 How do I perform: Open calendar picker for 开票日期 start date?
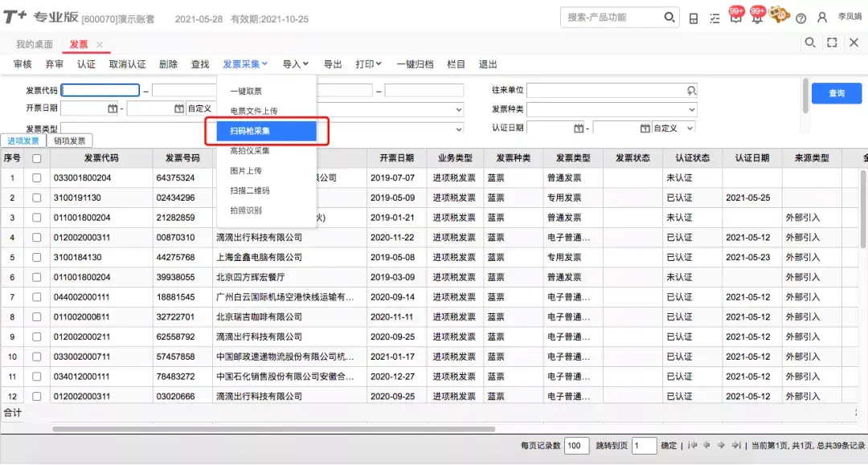[x=113, y=108]
